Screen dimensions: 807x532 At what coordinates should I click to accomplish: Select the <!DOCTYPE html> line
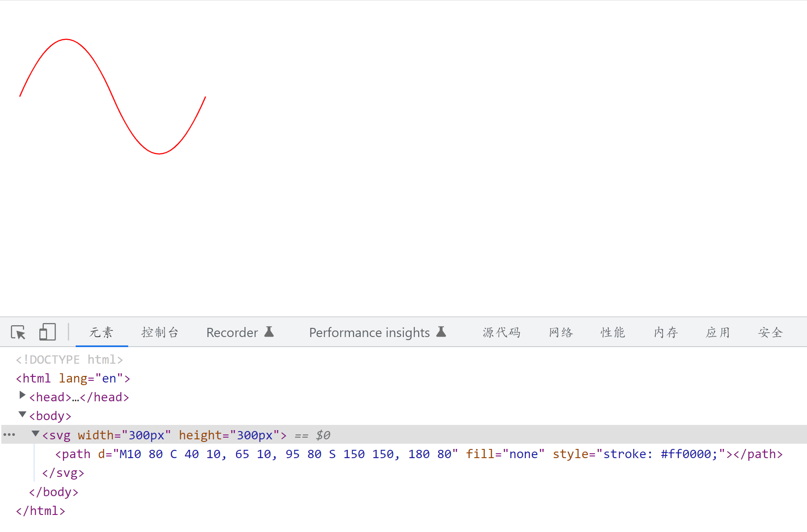[69, 360]
